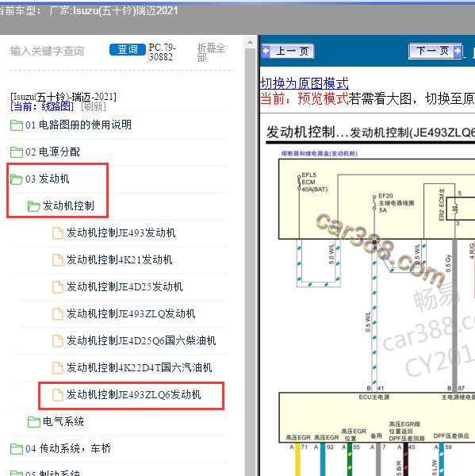Click page icon of 4K22D4T国六汽油机
The width and height of the screenshot is (475, 476).
pyautogui.click(x=58, y=368)
